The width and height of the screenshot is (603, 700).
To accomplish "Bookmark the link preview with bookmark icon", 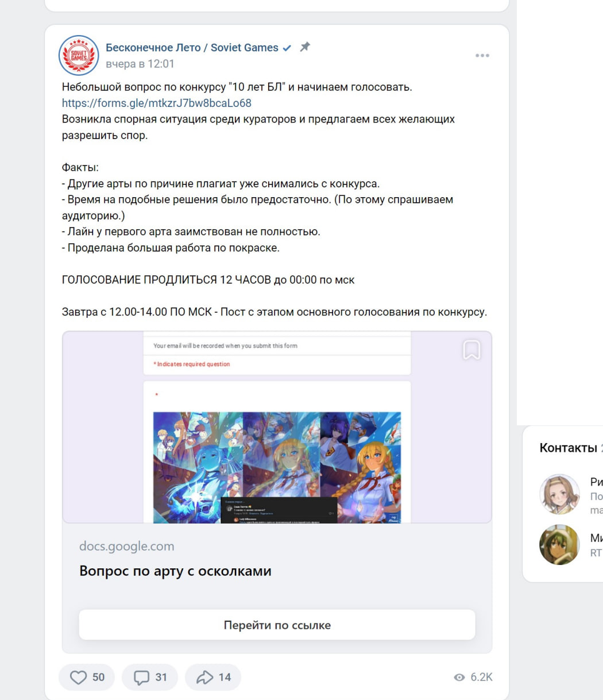I will coord(471,349).
